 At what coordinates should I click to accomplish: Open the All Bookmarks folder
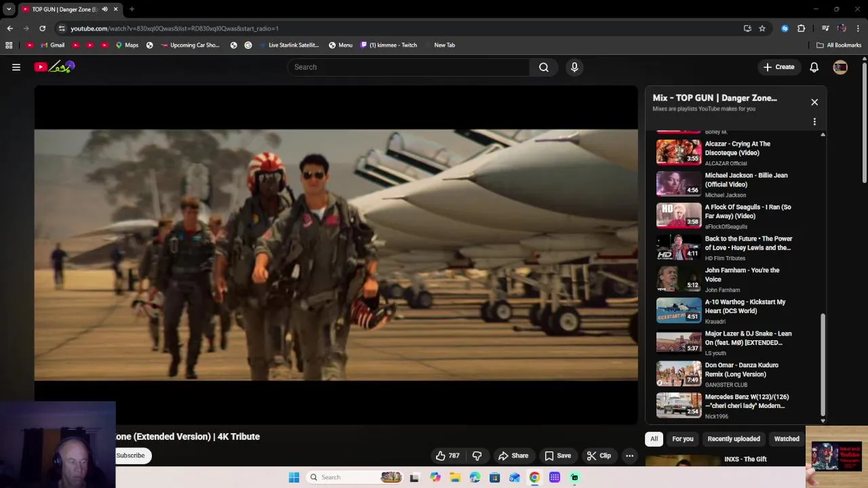pos(839,45)
